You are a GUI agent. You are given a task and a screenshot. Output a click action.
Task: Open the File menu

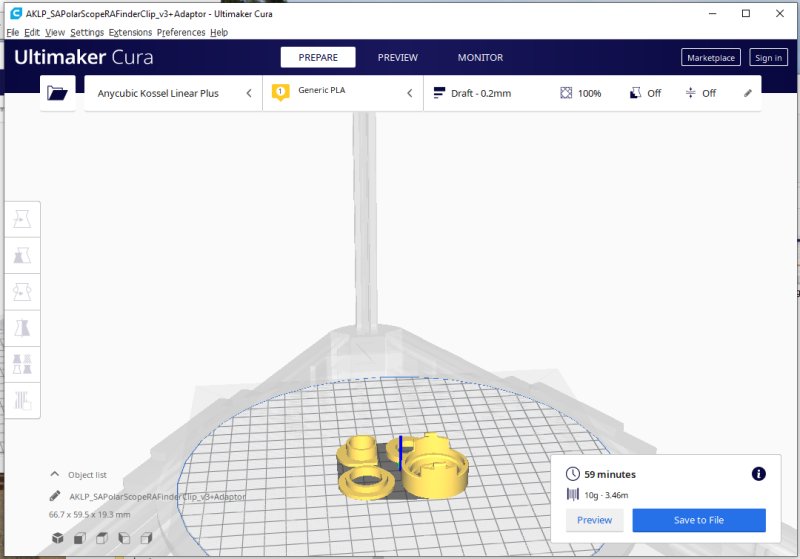13,32
